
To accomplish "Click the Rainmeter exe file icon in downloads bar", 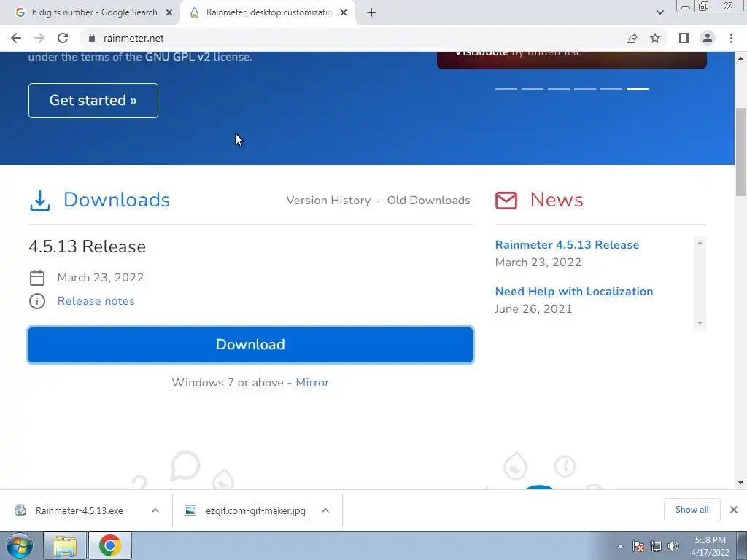I will pyautogui.click(x=20, y=510).
